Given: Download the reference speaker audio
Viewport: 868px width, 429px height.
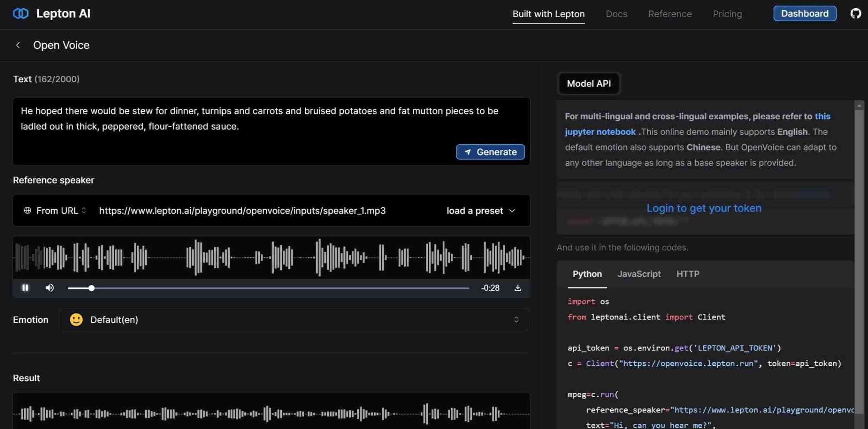Looking at the screenshot, I should (x=518, y=288).
